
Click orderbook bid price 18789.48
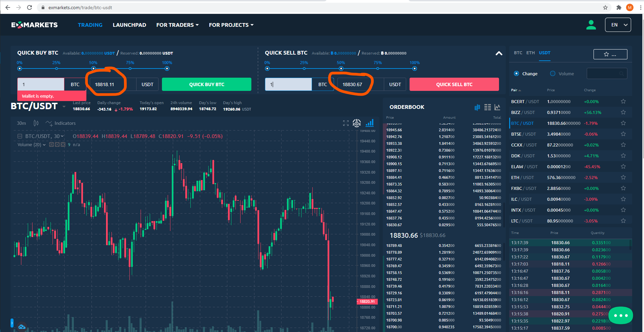(x=394, y=246)
